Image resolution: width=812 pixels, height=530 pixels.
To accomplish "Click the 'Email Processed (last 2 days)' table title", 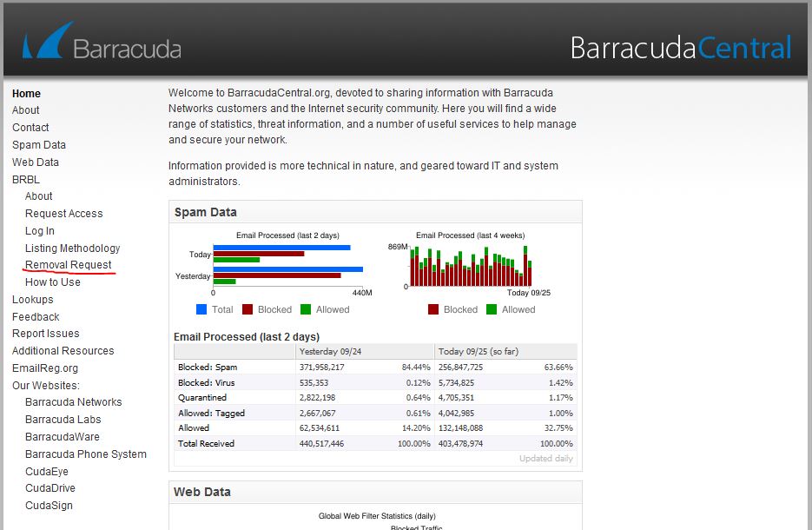I will click(x=247, y=337).
